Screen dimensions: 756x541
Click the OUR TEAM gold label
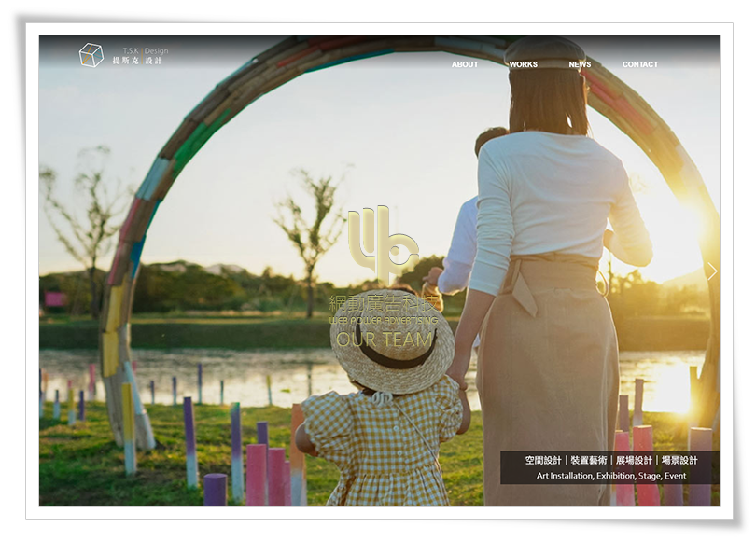(x=384, y=340)
